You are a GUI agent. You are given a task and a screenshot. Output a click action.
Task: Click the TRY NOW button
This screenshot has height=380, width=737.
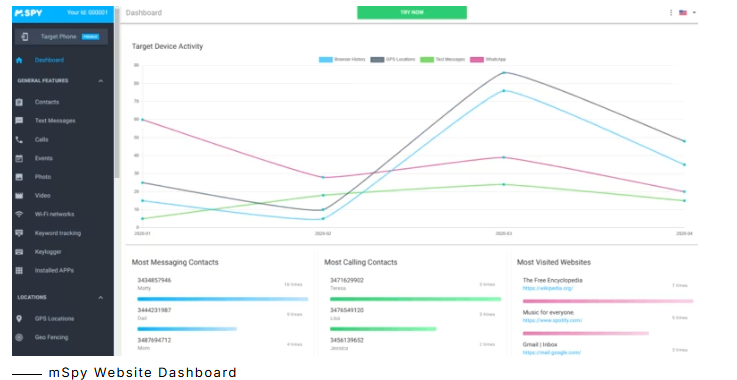point(412,13)
